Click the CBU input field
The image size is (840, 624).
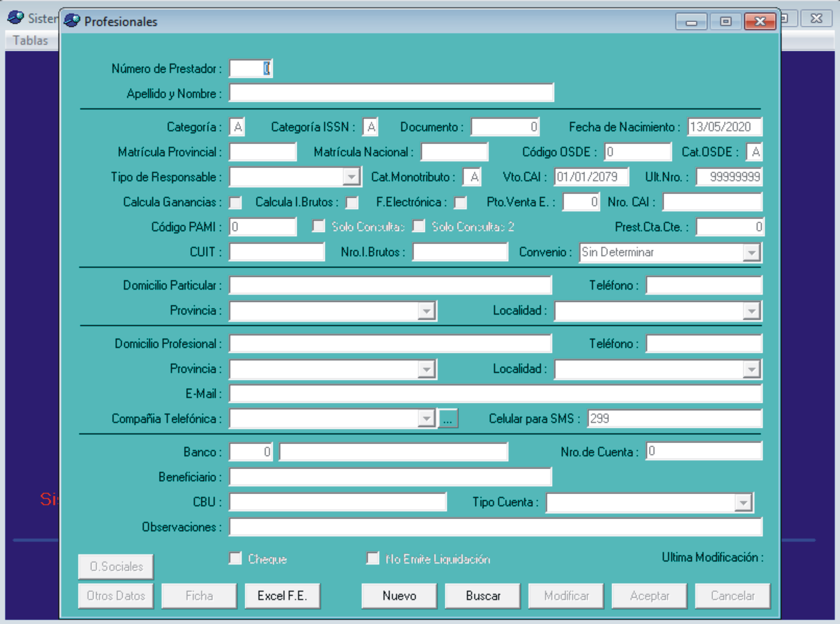(338, 502)
